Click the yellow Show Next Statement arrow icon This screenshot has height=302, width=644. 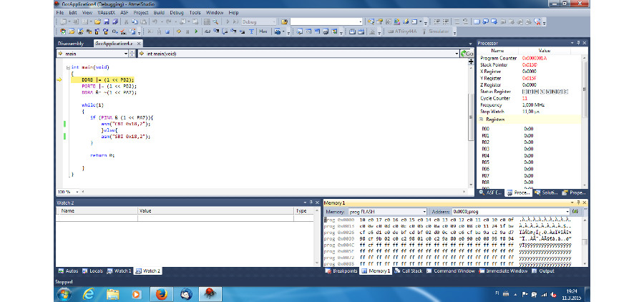pyautogui.click(x=178, y=31)
